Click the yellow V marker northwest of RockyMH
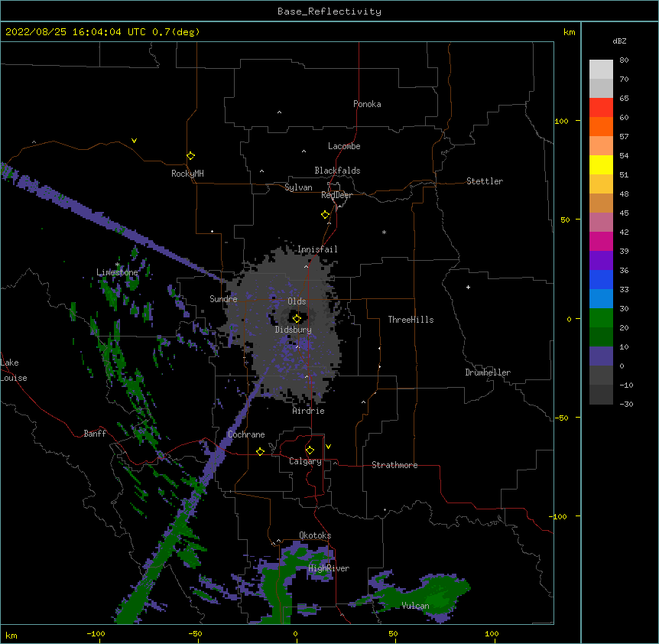The width and height of the screenshot is (659, 644). click(x=134, y=141)
